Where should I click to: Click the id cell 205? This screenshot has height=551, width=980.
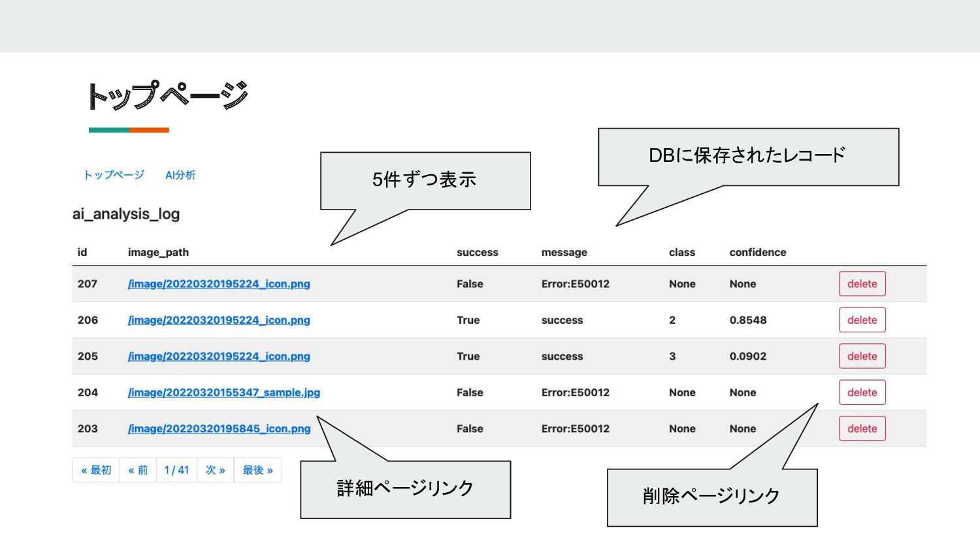coord(88,356)
